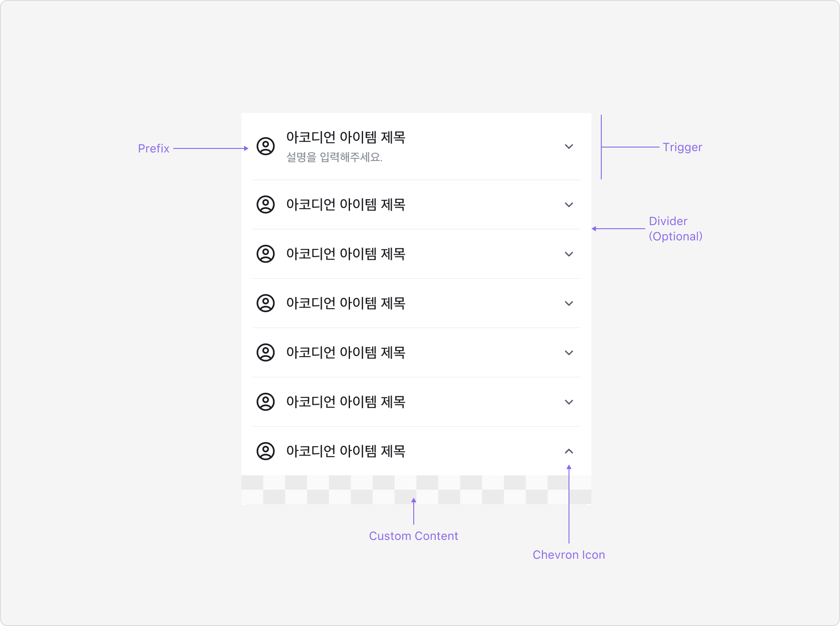
Task: Click the 'Chevron Icon' label
Action: click(x=569, y=555)
